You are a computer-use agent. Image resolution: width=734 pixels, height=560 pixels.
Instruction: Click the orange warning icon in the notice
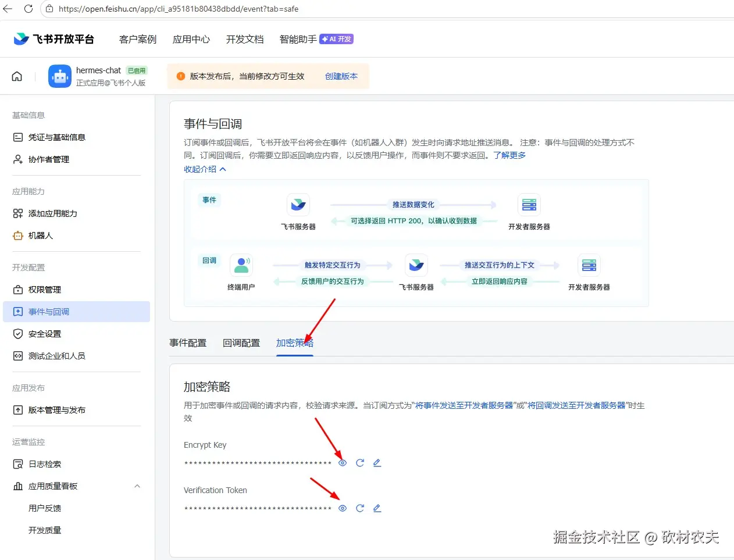point(180,76)
